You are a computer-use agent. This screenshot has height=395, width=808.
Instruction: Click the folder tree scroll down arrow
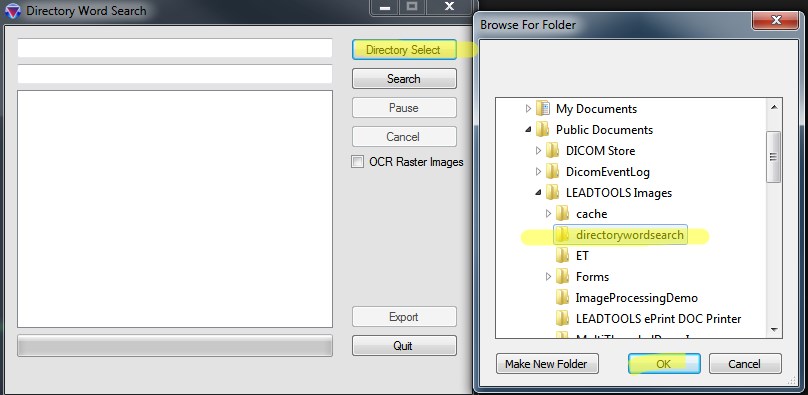coord(773,330)
